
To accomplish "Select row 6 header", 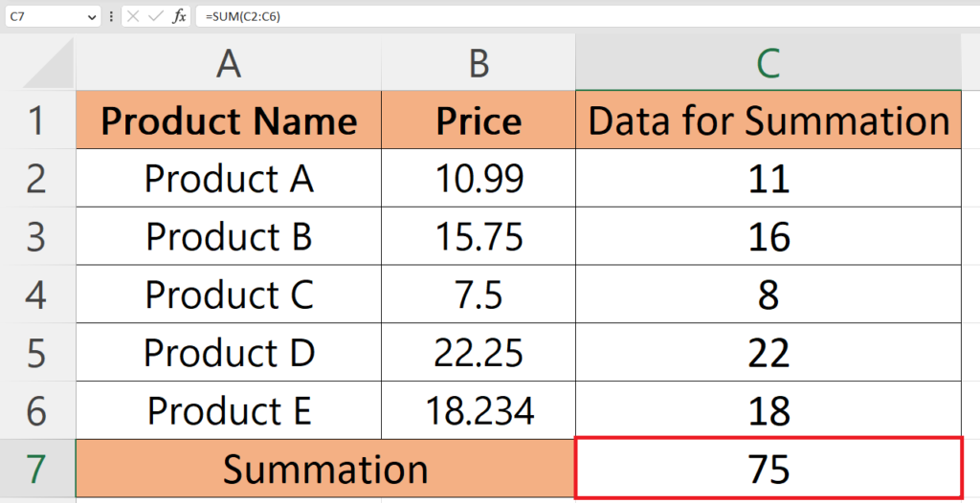I will (x=37, y=410).
